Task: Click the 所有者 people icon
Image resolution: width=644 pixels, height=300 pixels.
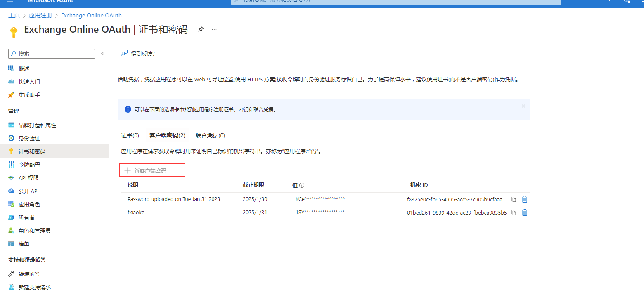Action: click(x=11, y=217)
